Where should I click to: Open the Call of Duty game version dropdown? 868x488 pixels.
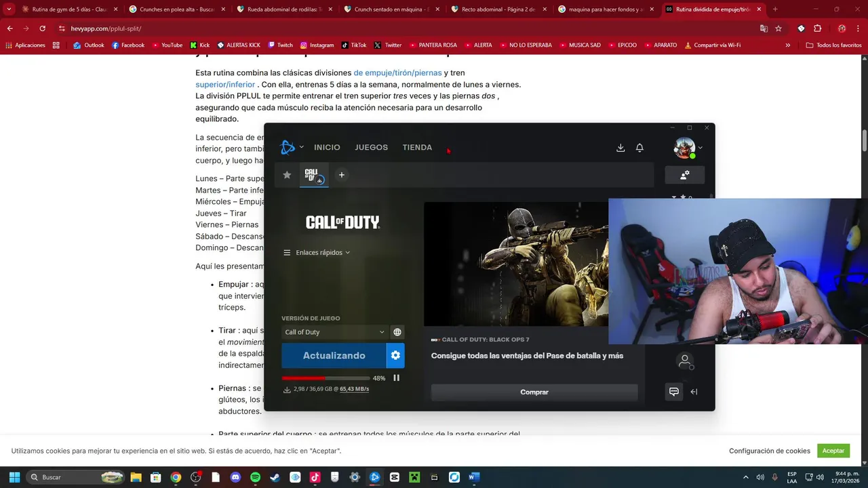click(334, 332)
